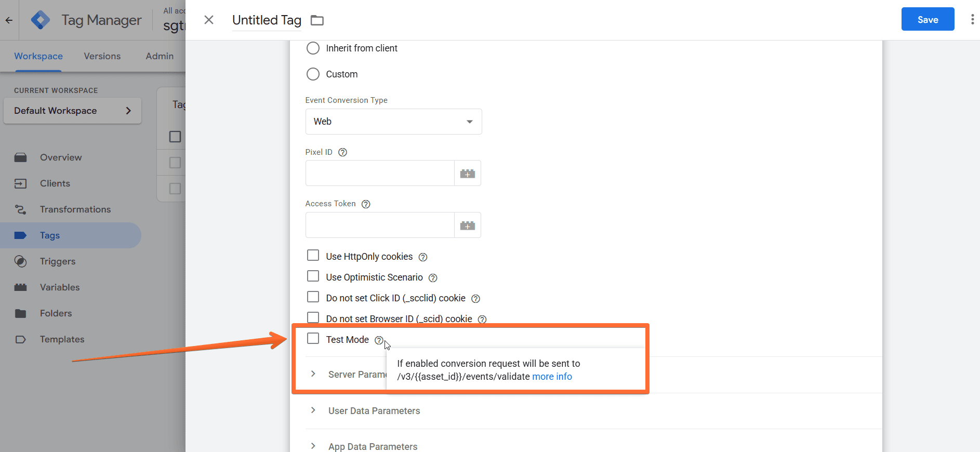Toggle the select-all checkbox in tags table
The width and height of the screenshot is (980, 452).
[175, 137]
